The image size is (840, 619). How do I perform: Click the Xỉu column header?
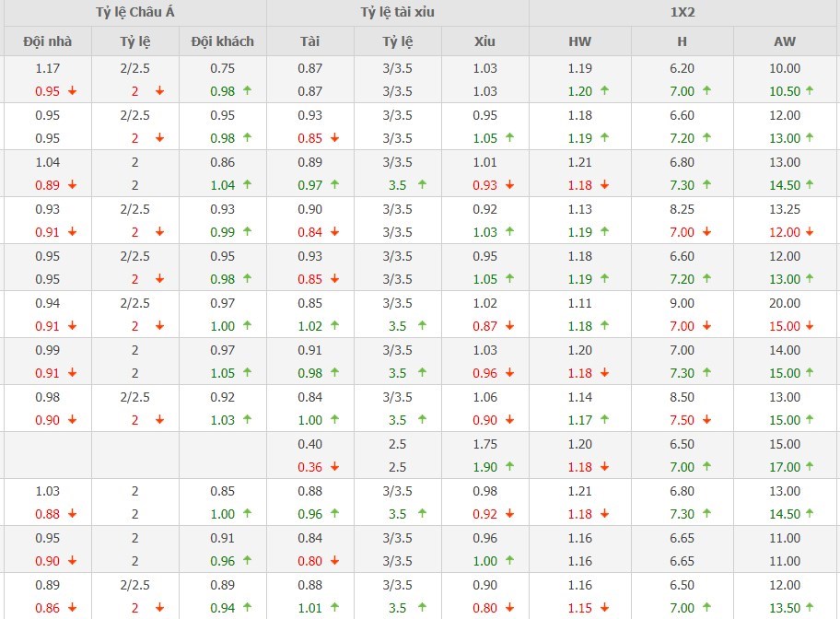[484, 41]
